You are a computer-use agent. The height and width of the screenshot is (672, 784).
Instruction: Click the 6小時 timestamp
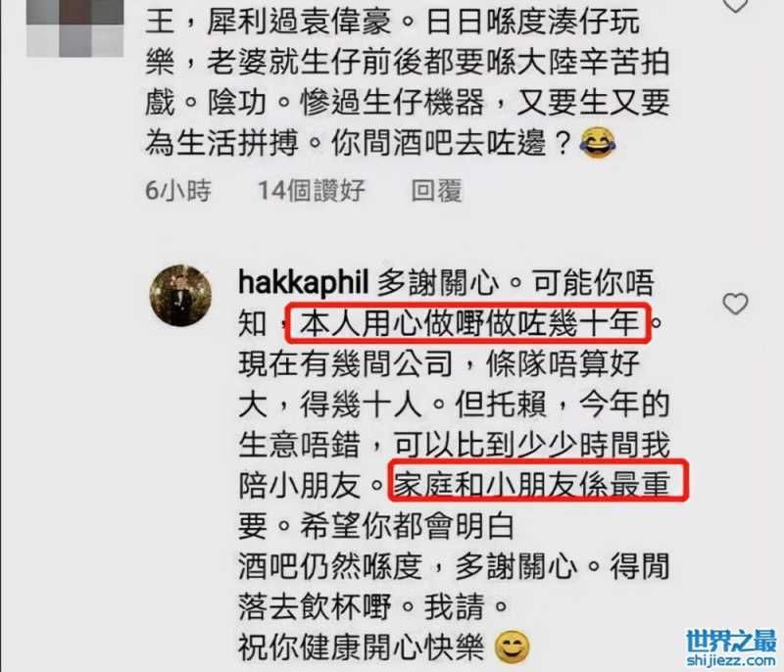[178, 190]
